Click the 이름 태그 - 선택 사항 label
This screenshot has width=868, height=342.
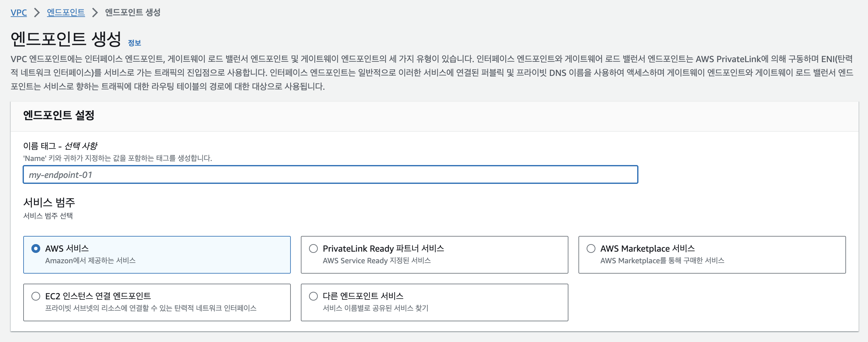[x=60, y=146]
